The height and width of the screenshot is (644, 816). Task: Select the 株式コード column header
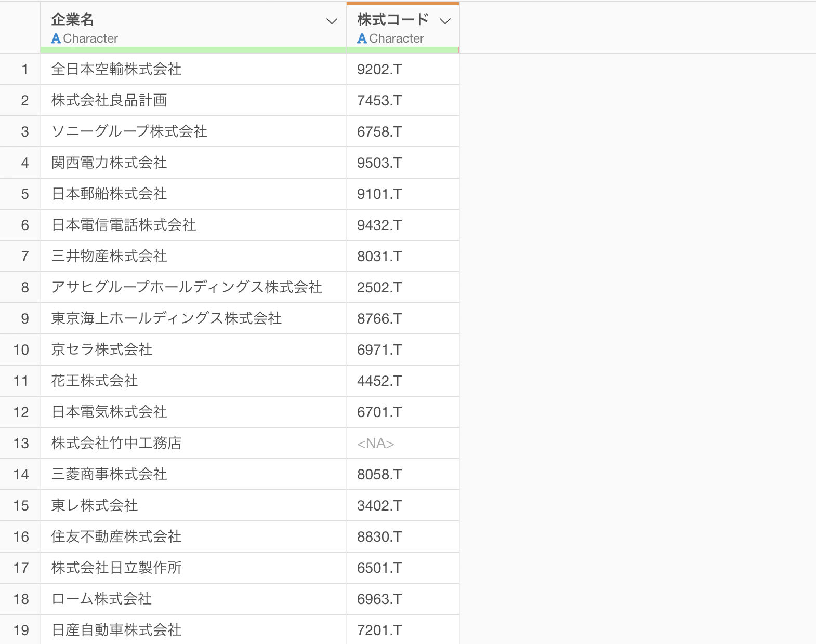(x=392, y=20)
